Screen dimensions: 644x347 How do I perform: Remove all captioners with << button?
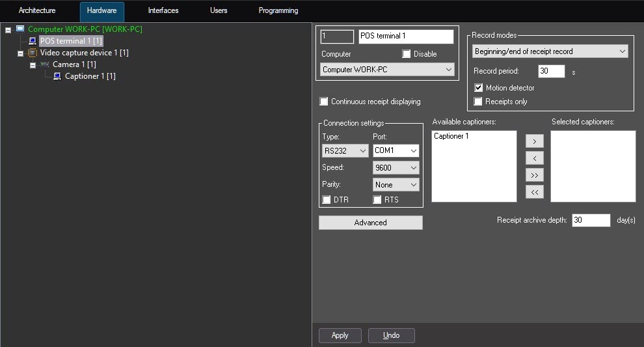534,192
